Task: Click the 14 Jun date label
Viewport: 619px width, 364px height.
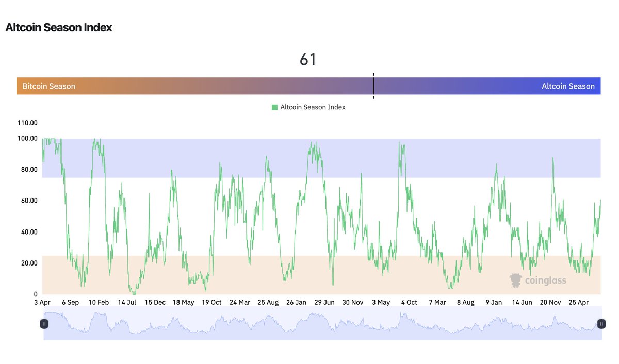Action: point(522,303)
